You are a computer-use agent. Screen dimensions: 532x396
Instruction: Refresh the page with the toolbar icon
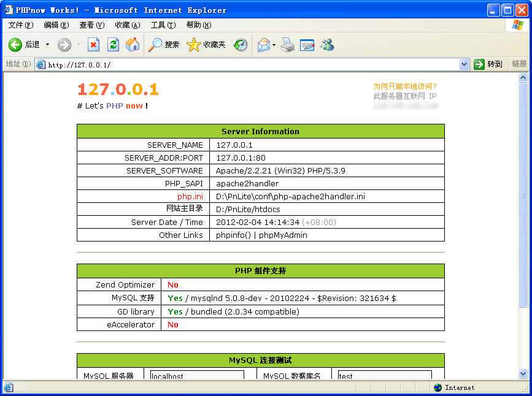113,45
